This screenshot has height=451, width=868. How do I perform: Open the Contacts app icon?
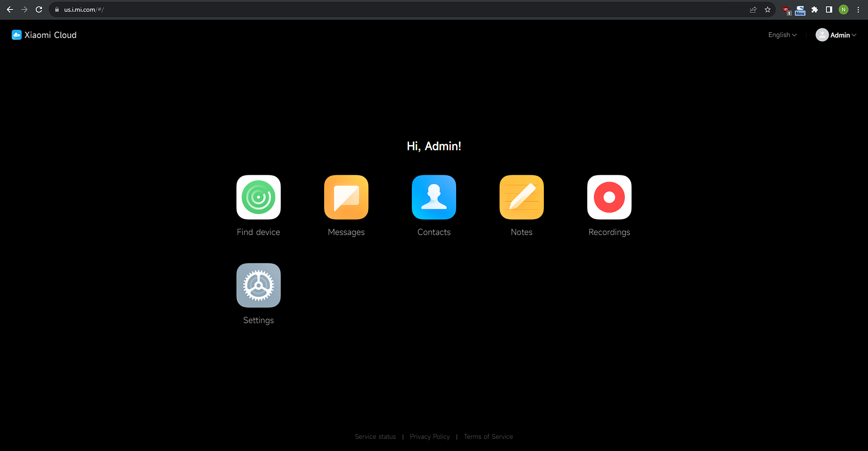434,197
